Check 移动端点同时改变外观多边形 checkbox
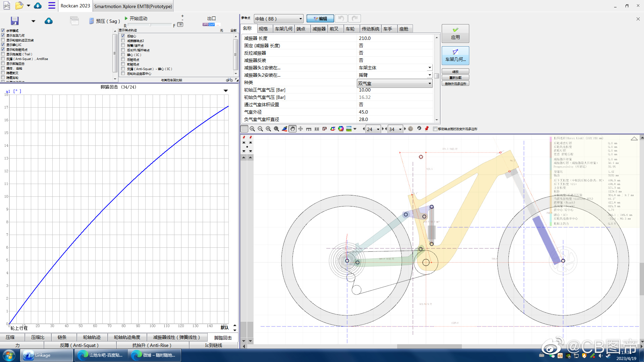This screenshot has width=644, height=362. coord(435,129)
